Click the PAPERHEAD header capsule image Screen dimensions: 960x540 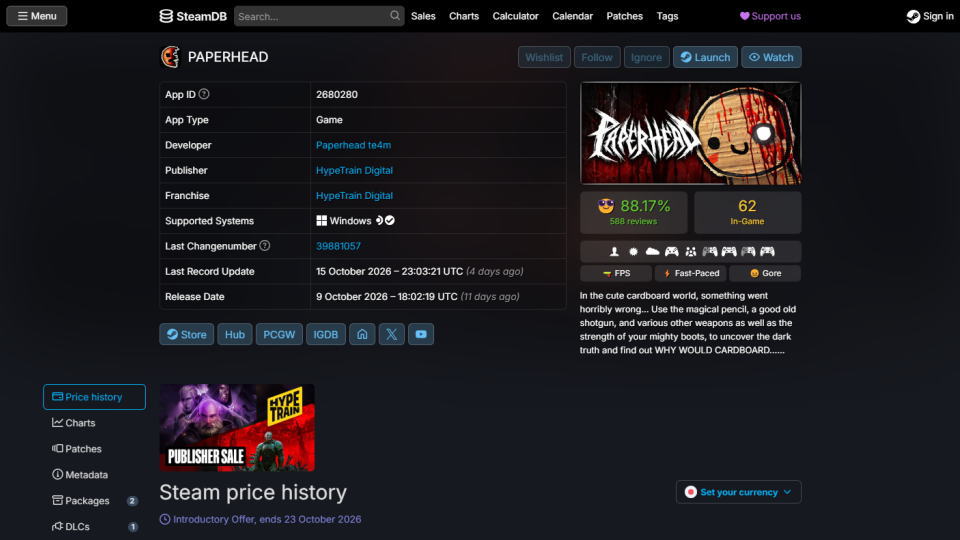tap(691, 133)
